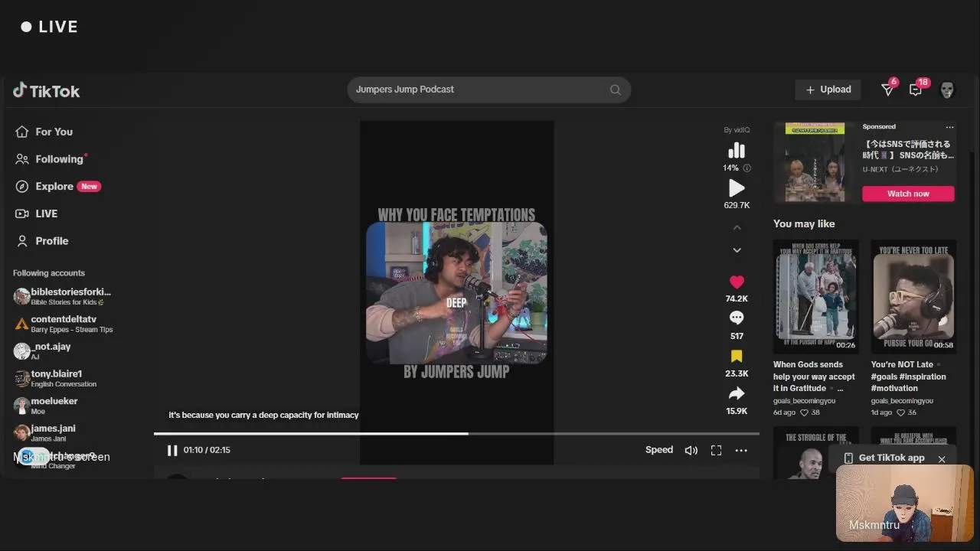Open moelueker account

pyautogui.click(x=46, y=406)
